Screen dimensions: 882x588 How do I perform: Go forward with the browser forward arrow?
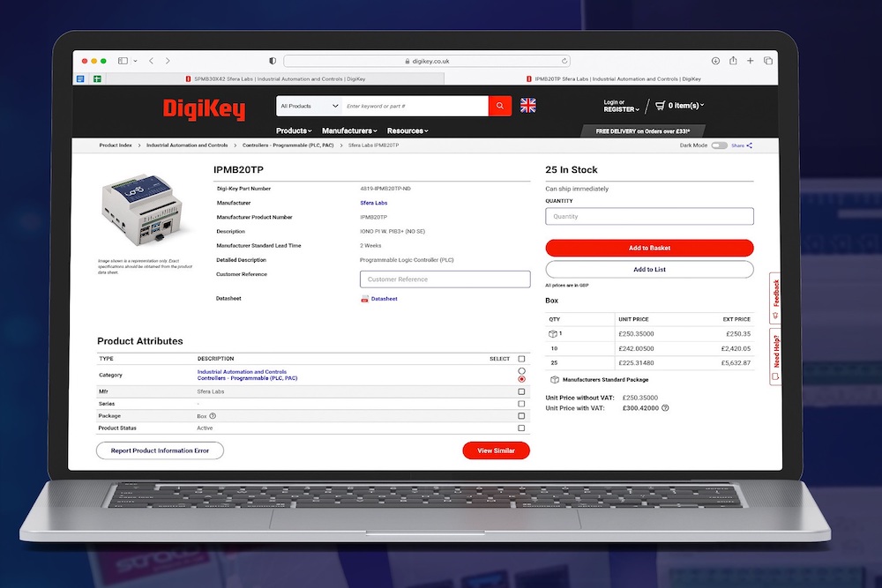(x=168, y=61)
